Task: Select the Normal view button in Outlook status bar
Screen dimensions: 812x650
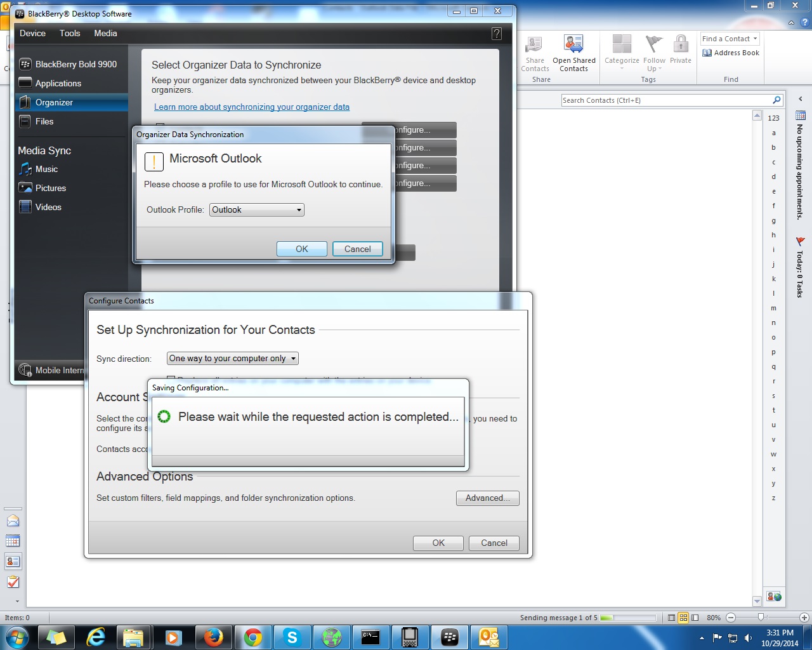Action: [x=672, y=618]
